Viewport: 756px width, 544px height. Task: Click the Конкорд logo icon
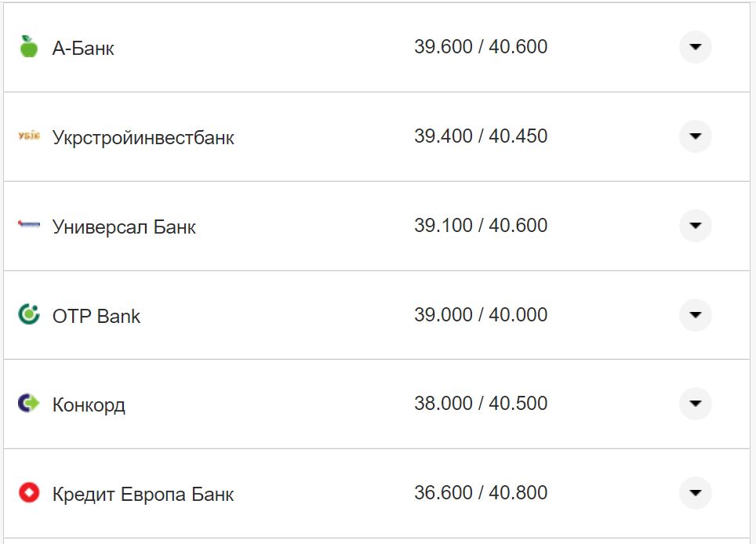coord(29,404)
